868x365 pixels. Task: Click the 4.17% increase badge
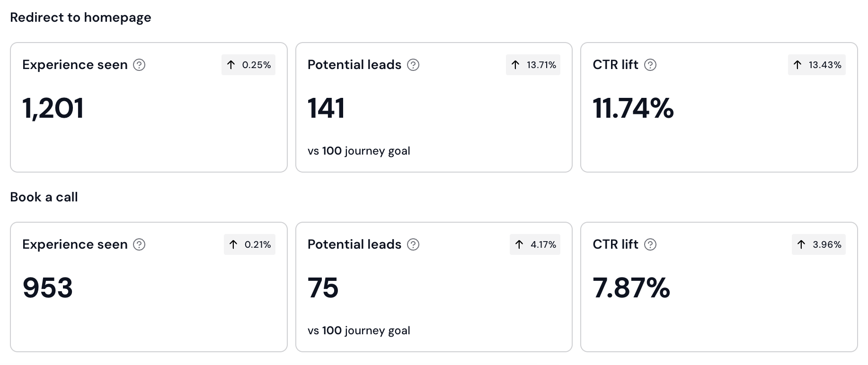pos(535,244)
